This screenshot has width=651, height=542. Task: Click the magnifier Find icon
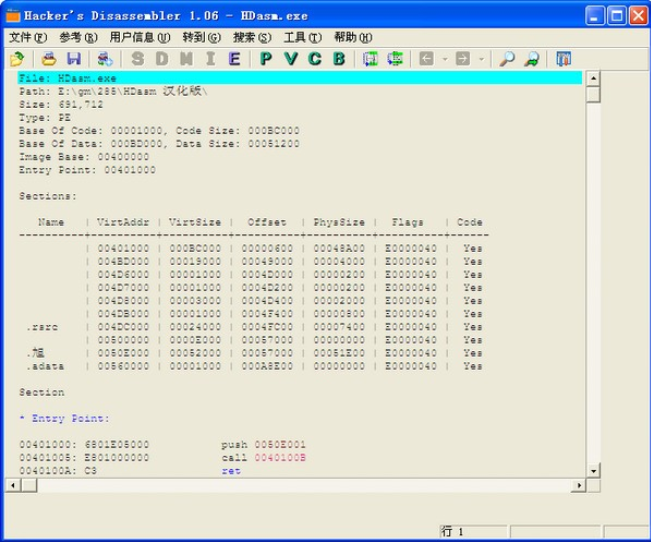pos(507,59)
